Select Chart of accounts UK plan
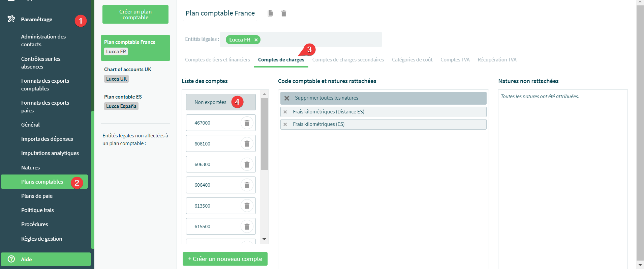Screen dimensions: 644x269 click(127, 70)
